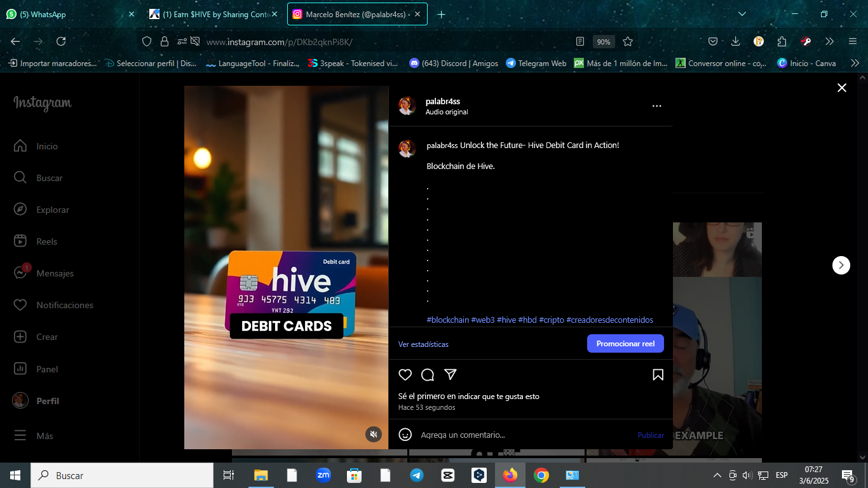
Task: Open notification center in taskbar
Action: point(848,475)
